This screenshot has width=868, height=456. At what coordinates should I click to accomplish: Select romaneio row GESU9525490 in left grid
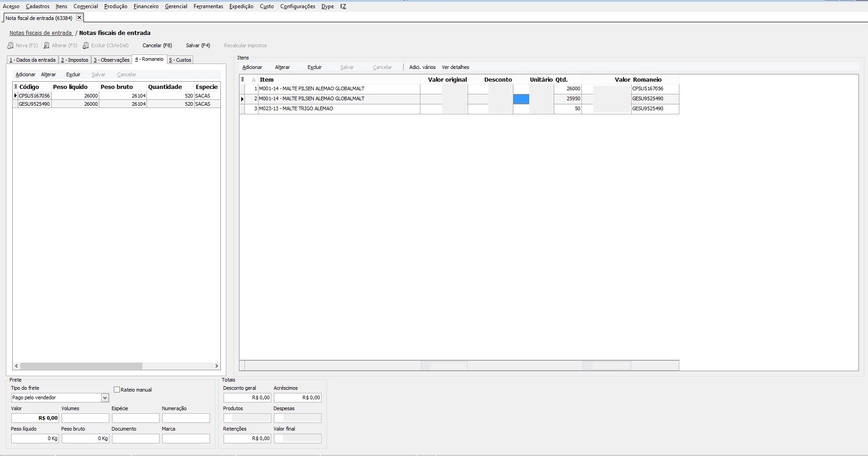click(x=117, y=104)
